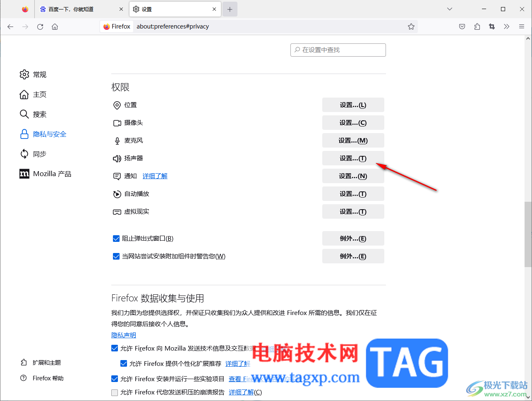
Task: Toggle add-on installation warning checkbox
Action: (116, 256)
